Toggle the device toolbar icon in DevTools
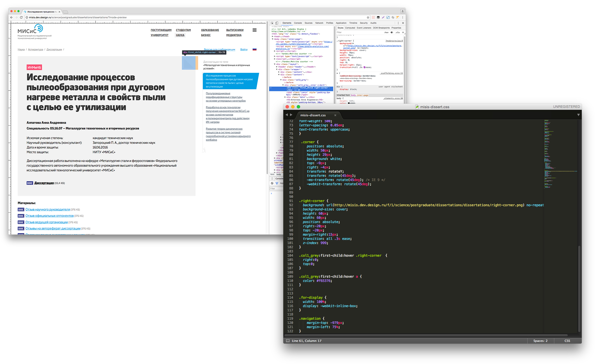 (277, 23)
